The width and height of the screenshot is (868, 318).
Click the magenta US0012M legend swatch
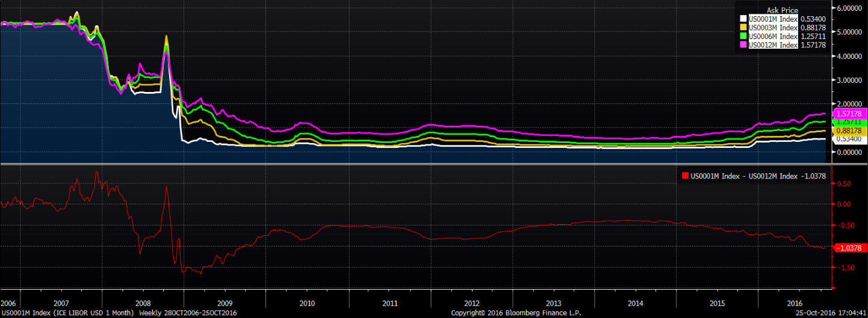pos(743,45)
